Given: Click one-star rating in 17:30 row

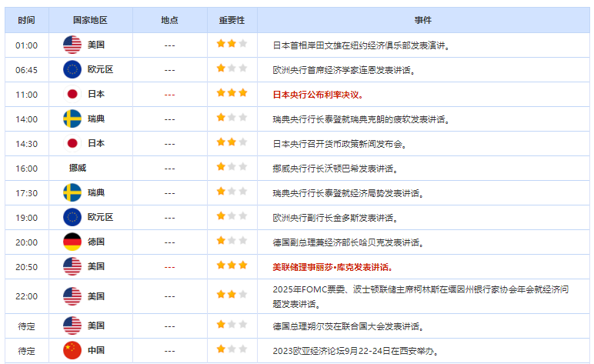Looking at the screenshot, I should 232,192.
